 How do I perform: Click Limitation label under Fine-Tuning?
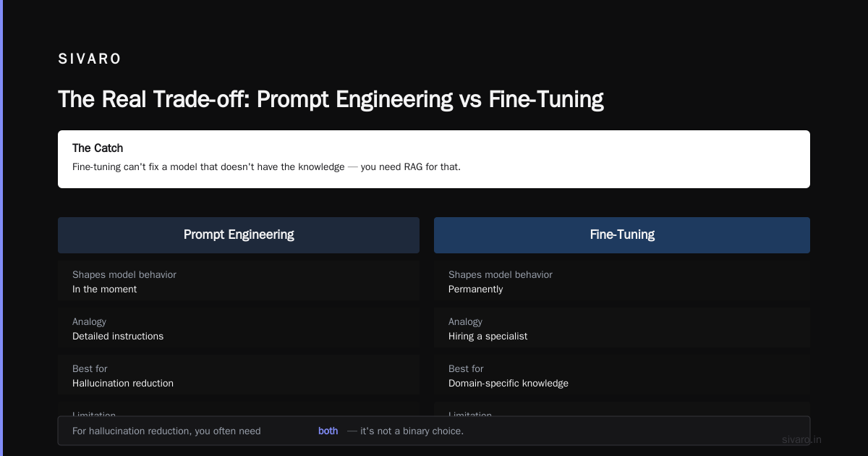(470, 415)
